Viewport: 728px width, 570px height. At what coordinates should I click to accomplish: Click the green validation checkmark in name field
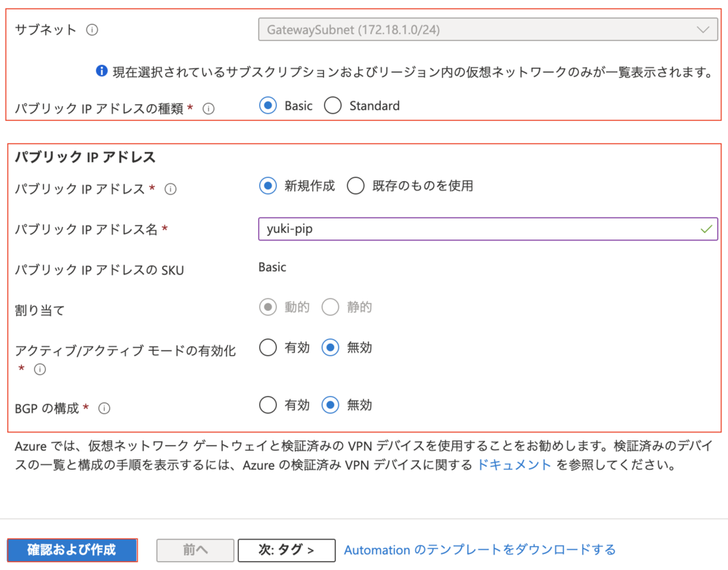(x=705, y=229)
